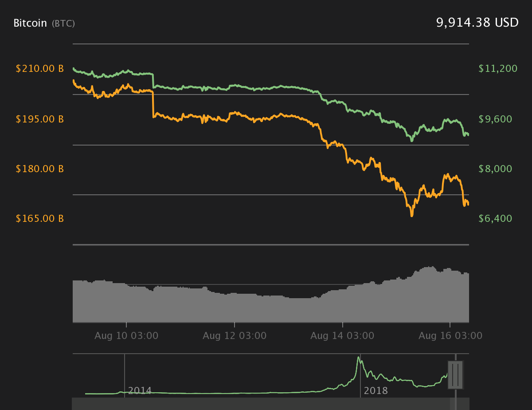
Task: Click the 2014 marker in navigator
Action: [x=140, y=391]
